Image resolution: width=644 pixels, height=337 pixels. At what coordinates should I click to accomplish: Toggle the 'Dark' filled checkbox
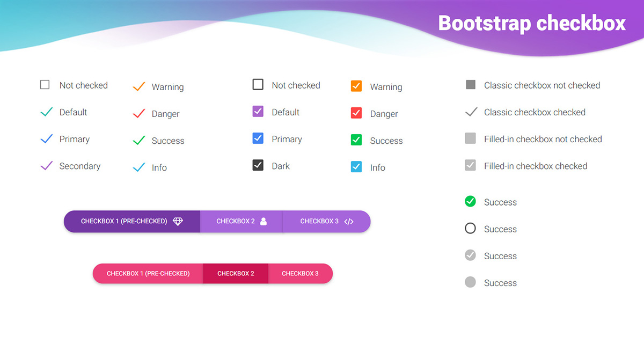click(258, 165)
